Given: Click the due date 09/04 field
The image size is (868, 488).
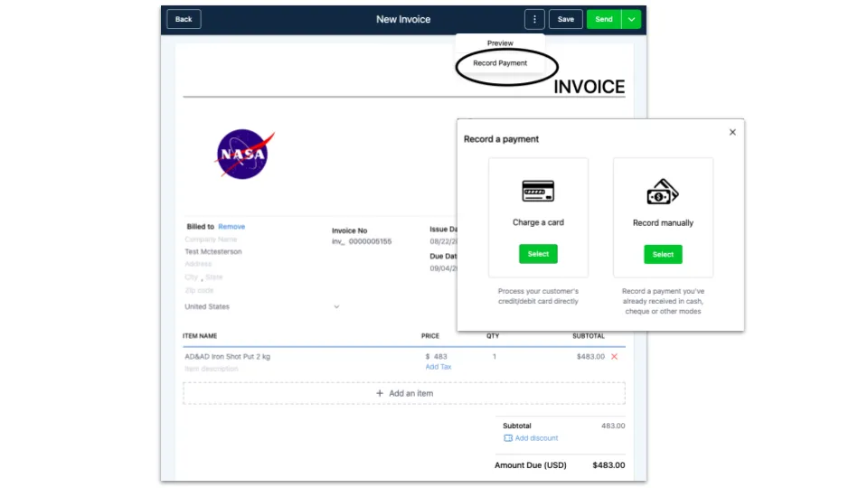Looking at the screenshot, I should (x=443, y=268).
